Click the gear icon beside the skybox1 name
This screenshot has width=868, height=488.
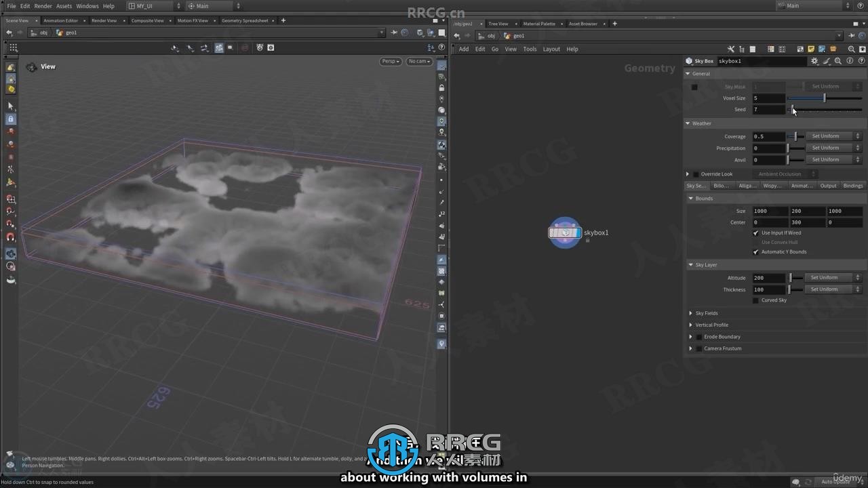(814, 61)
